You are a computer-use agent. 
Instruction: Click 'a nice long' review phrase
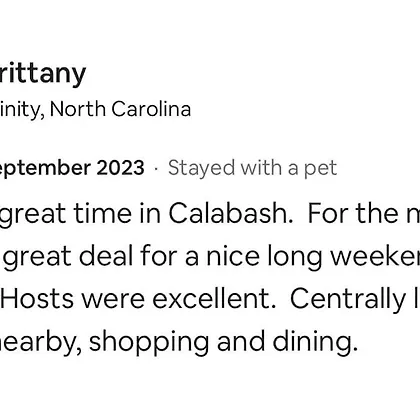point(253,257)
